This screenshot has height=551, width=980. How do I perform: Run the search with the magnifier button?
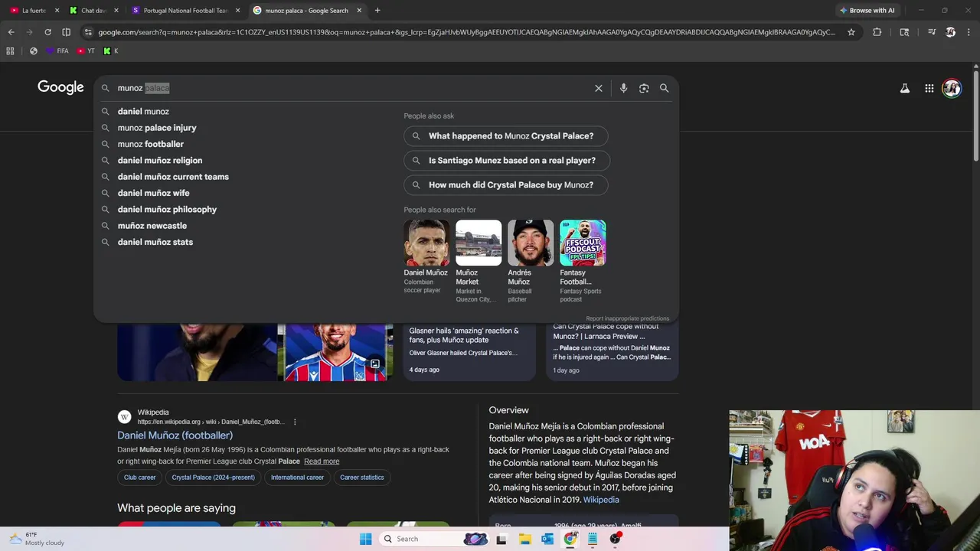pyautogui.click(x=665, y=88)
